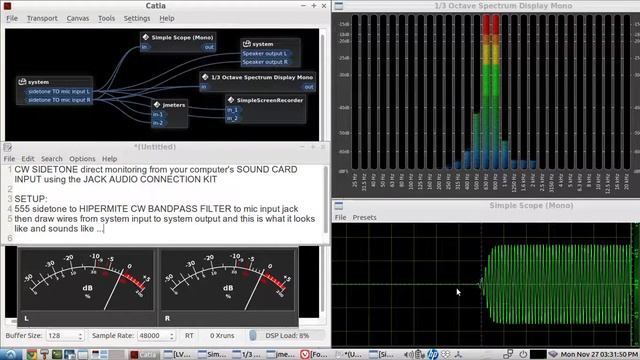The height and width of the screenshot is (360, 640).
Task: Click the RT realtime indicator
Action: tap(189, 336)
